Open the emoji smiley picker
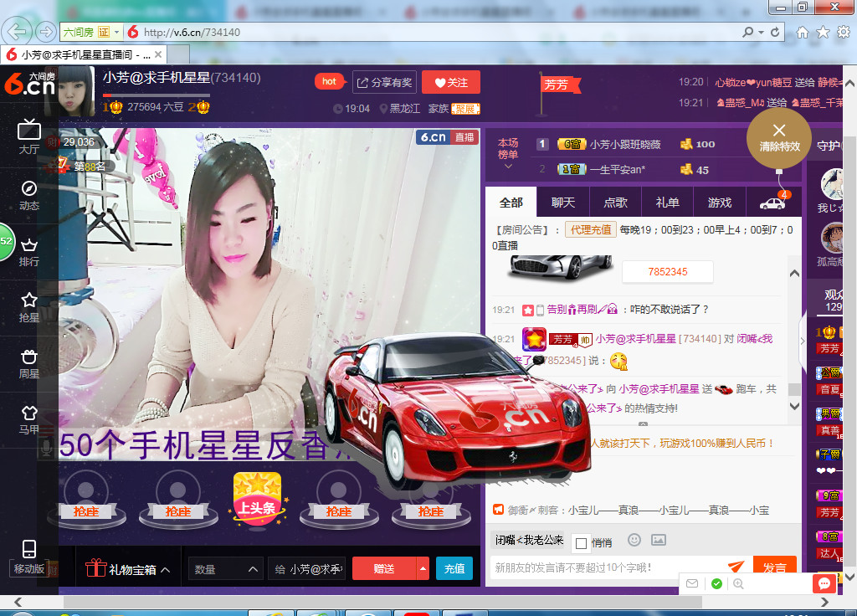This screenshot has height=616, width=857. point(634,540)
